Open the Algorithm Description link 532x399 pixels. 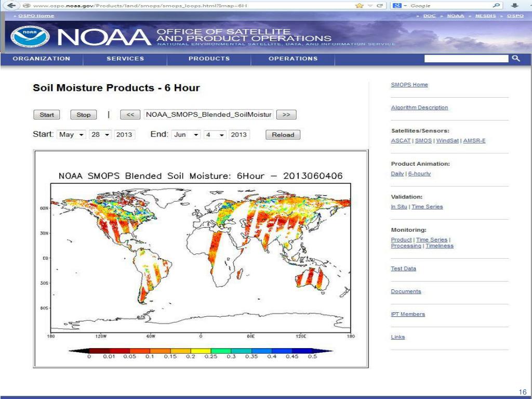tap(419, 108)
